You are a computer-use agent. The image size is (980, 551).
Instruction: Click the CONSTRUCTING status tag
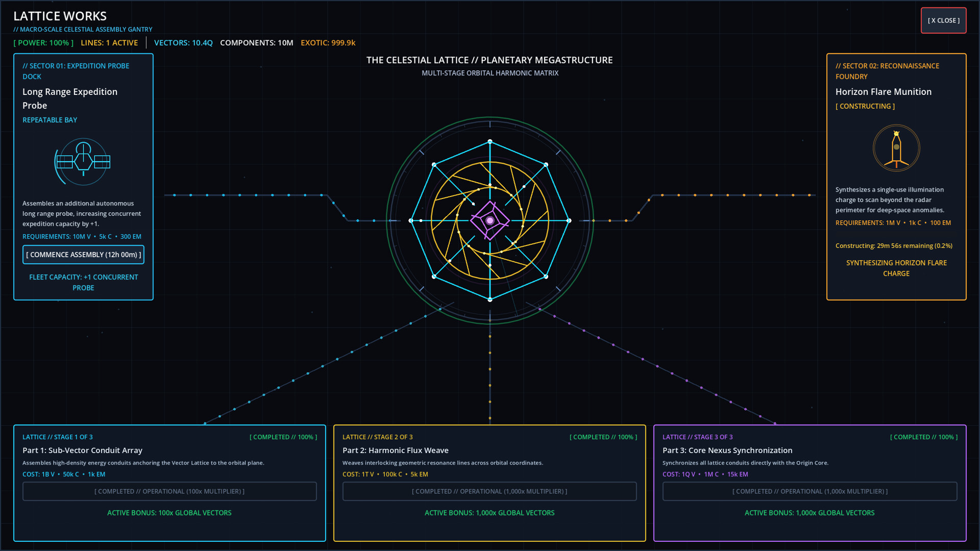tap(865, 106)
